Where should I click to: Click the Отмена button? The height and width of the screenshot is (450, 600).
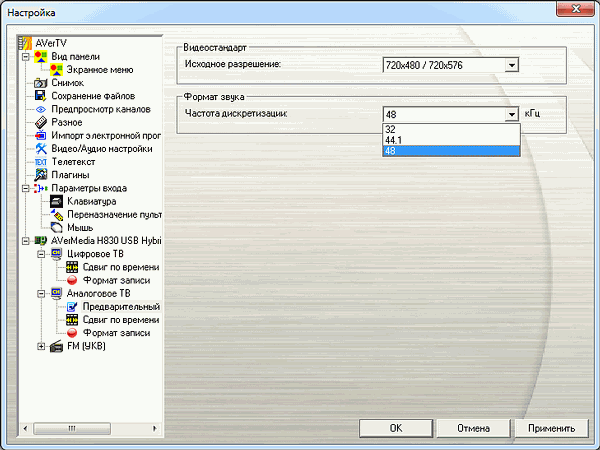[x=473, y=428]
